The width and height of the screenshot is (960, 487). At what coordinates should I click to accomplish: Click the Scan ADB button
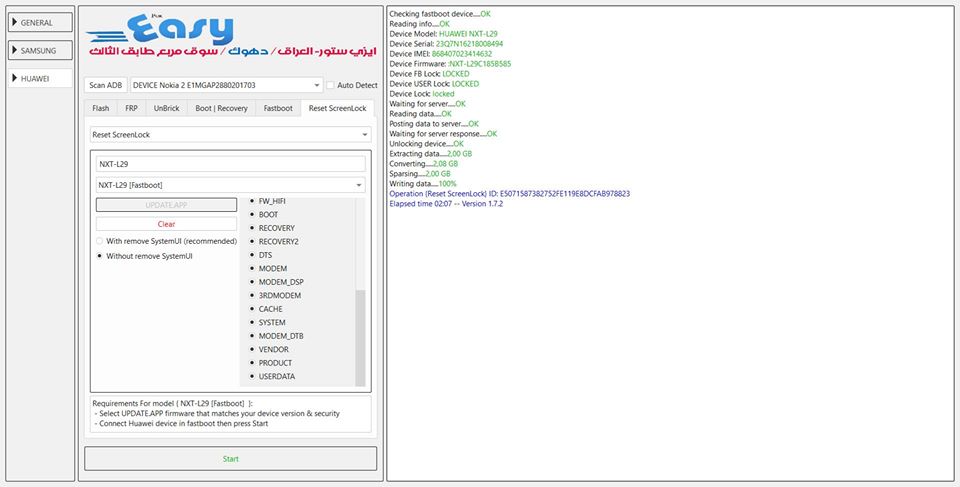click(x=105, y=85)
